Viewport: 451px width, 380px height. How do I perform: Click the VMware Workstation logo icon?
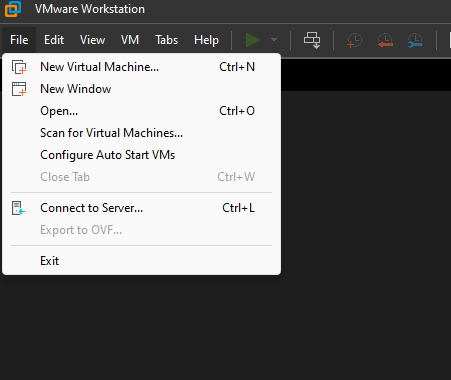pos(13,9)
